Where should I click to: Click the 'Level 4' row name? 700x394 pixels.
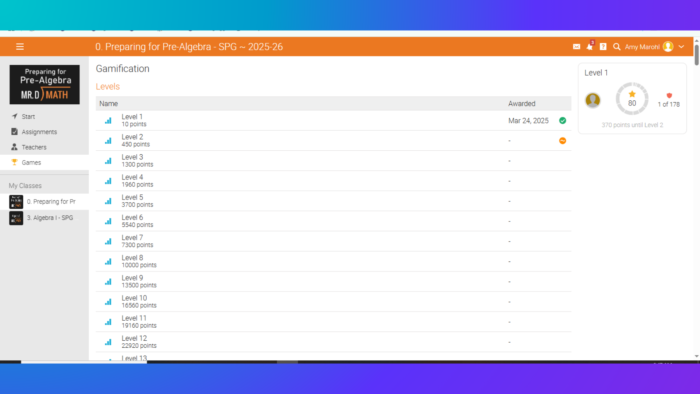click(132, 177)
